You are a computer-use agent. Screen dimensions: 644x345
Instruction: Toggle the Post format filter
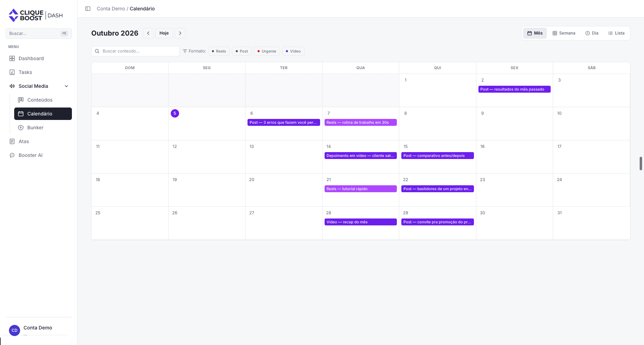click(x=242, y=51)
